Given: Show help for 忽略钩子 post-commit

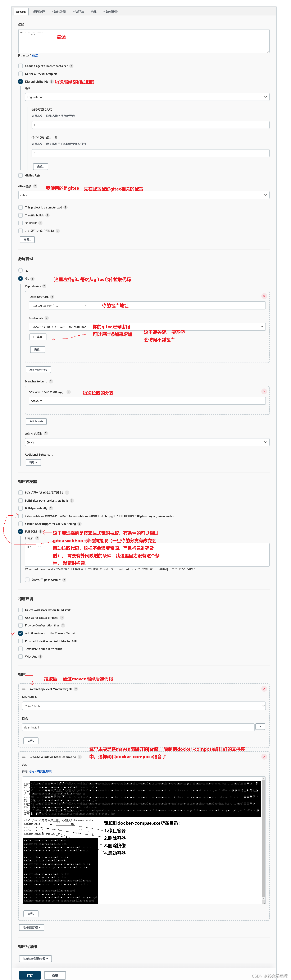Looking at the screenshot, I should [x=64, y=580].
